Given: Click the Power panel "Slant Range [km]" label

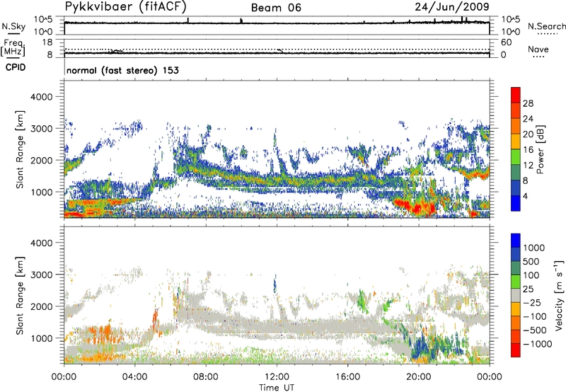Looking at the screenshot, I should click(20, 149).
